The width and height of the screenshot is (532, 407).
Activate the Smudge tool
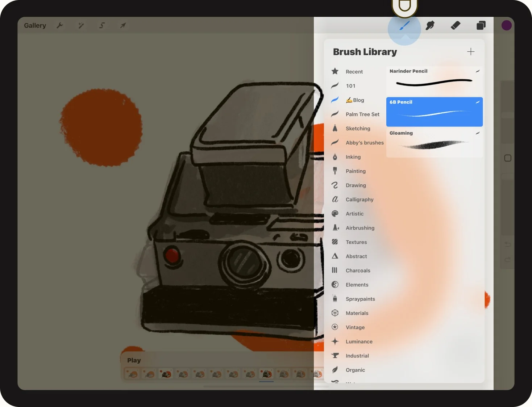click(430, 25)
